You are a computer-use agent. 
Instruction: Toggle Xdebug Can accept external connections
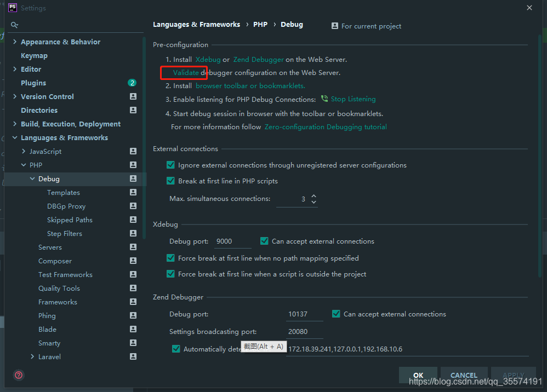[x=264, y=241]
